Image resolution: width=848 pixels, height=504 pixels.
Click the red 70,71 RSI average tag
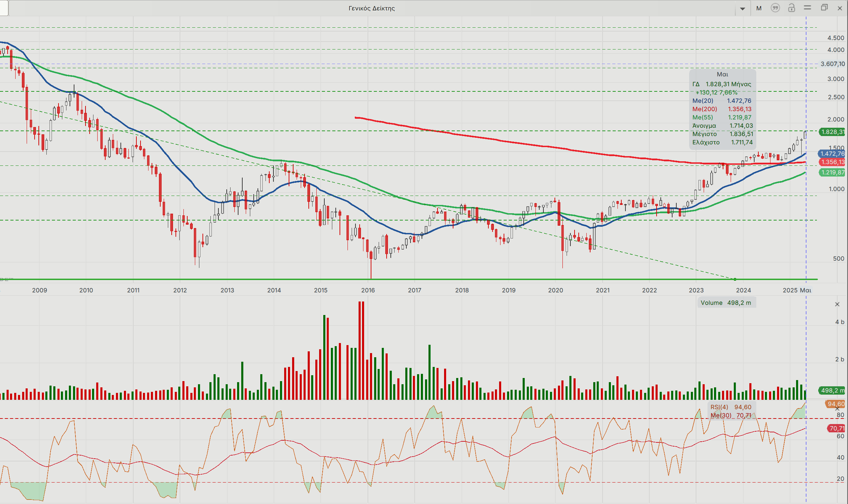coord(836,429)
